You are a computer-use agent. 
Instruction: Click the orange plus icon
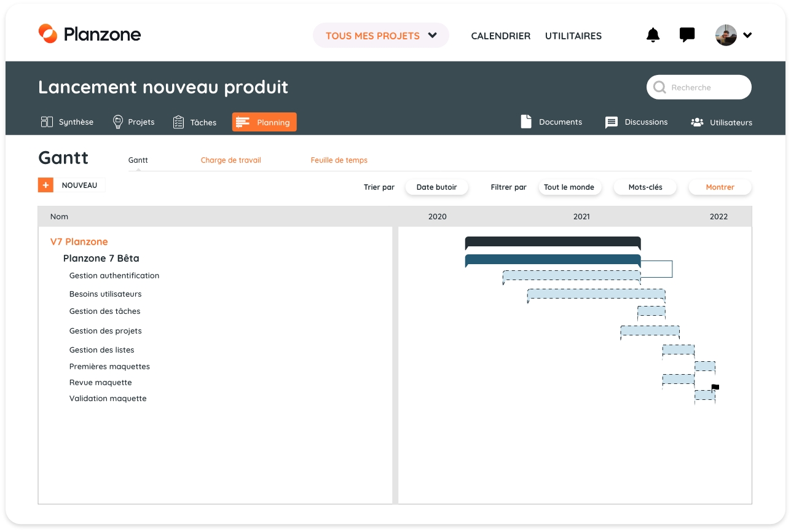coord(45,185)
